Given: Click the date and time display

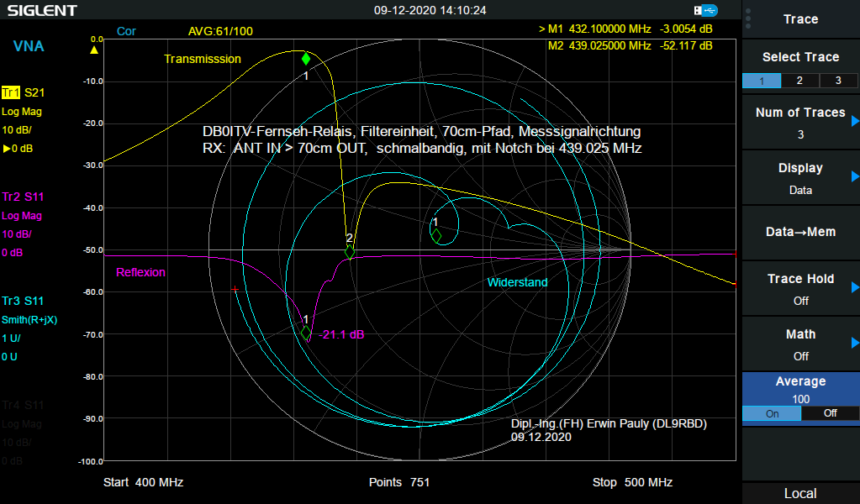Looking at the screenshot, I should click(430, 10).
